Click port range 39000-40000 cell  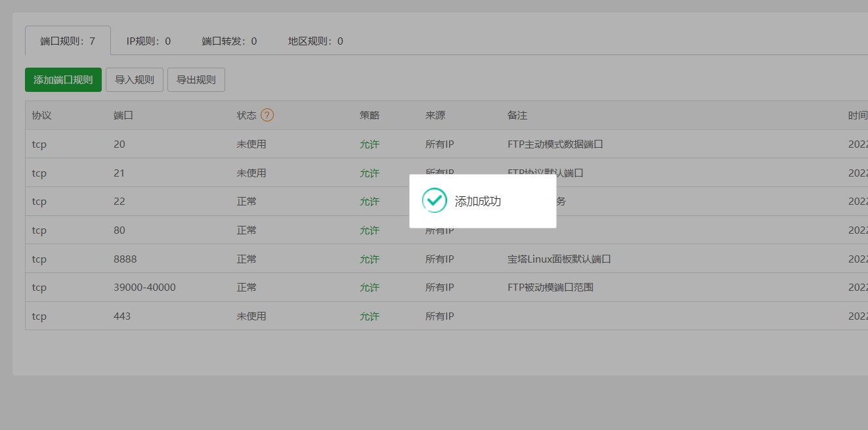[x=144, y=287]
